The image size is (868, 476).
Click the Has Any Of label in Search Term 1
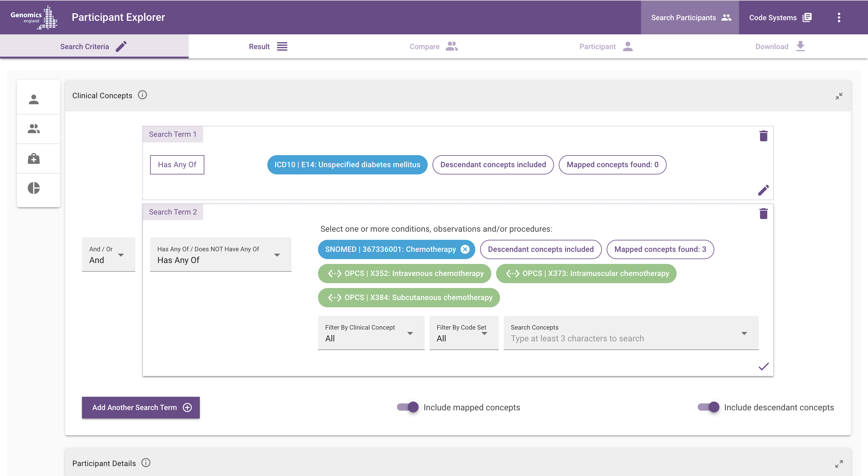177,165
